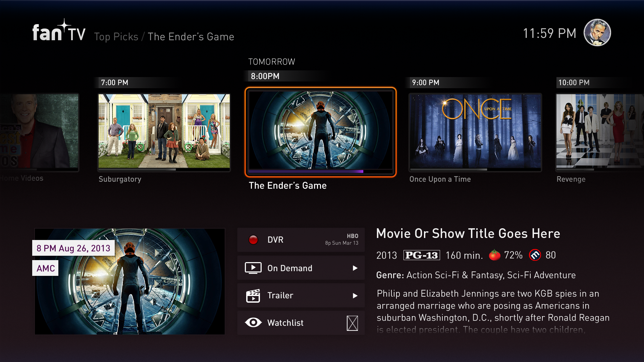This screenshot has height=362, width=644.
Task: Click the Rotten Tomatoes tomato icon
Action: tap(494, 255)
